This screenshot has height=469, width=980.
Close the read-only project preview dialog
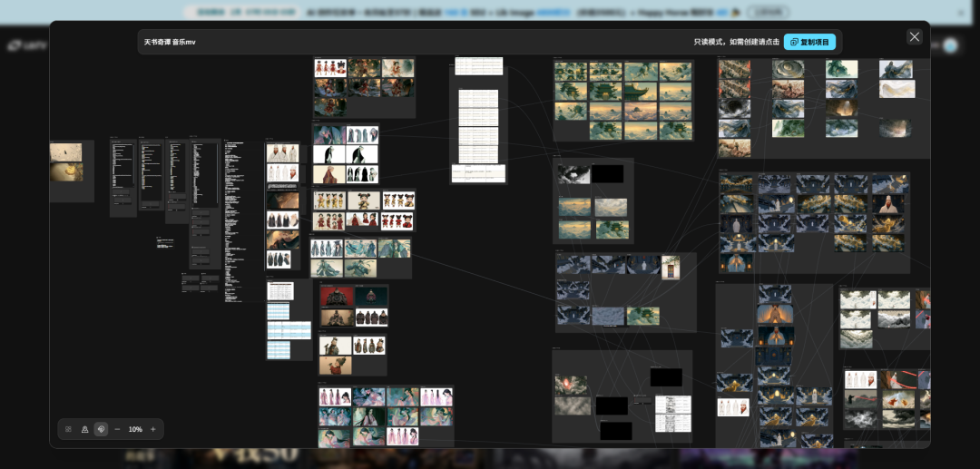coord(915,37)
